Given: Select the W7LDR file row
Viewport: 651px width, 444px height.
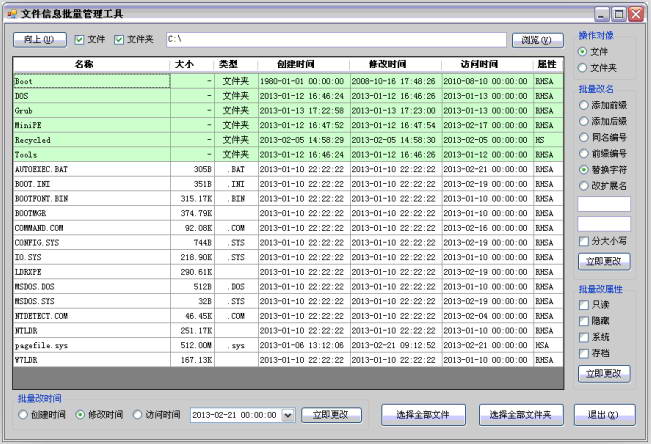Looking at the screenshot, I should click(x=288, y=360).
